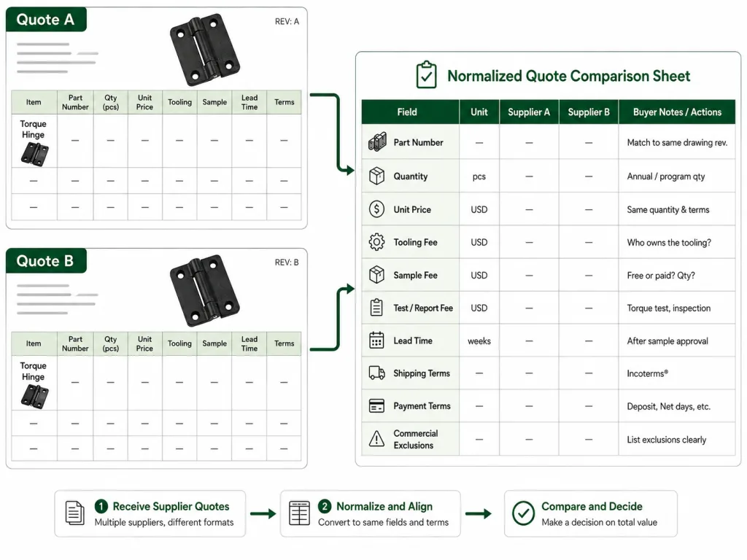The width and height of the screenshot is (747, 560).
Task: Select 'Multiple suppliers, different formats' subtitle
Action: click(164, 522)
